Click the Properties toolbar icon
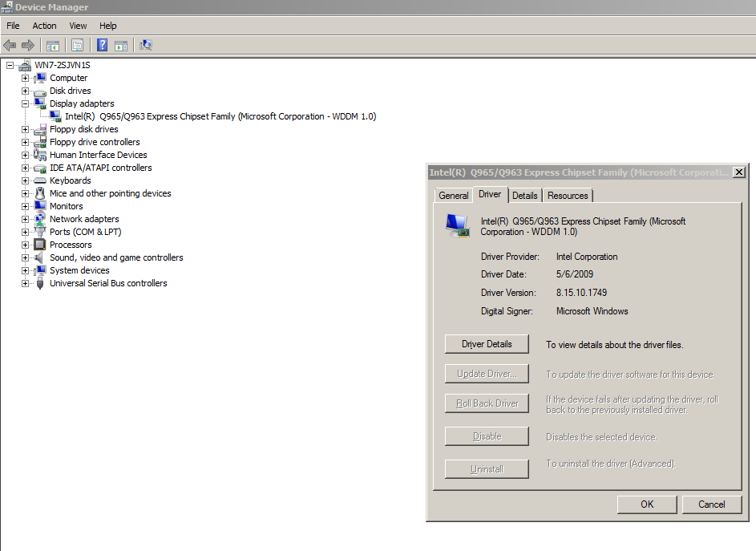Image resolution: width=756 pixels, height=551 pixels. click(x=77, y=46)
